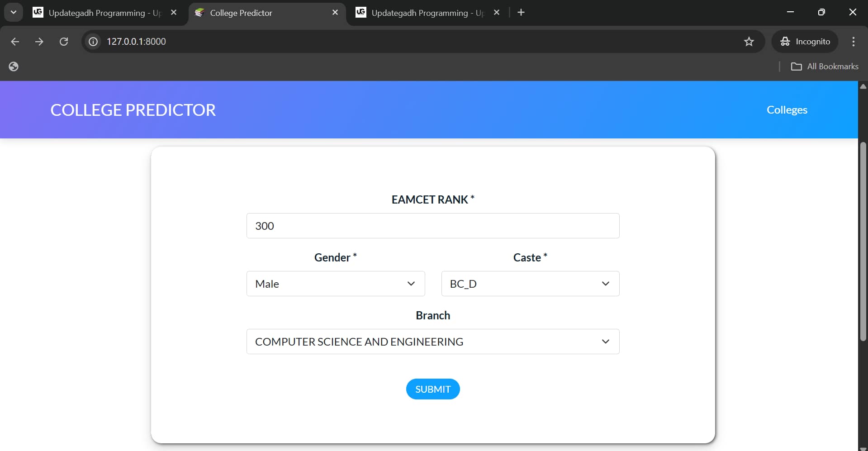
Task: Open the tab search chevron
Action: click(13, 12)
